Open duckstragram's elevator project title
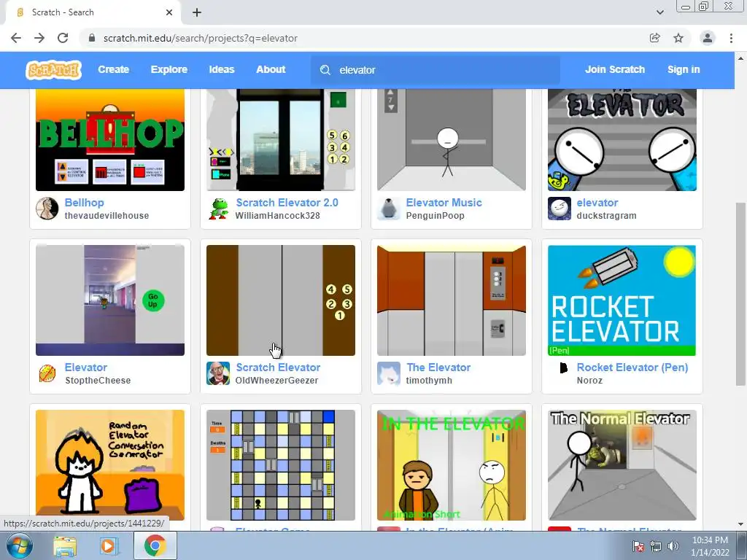Image resolution: width=747 pixels, height=560 pixels. [597, 203]
